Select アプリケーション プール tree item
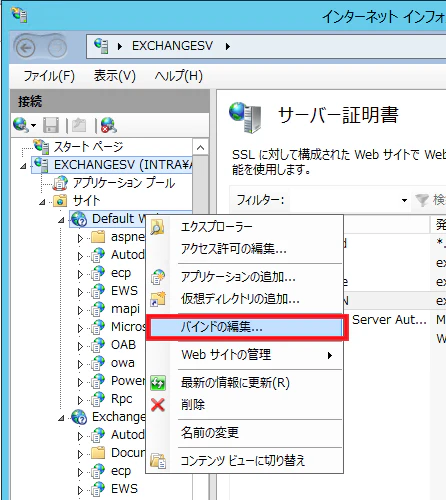This screenshot has width=446, height=500. (124, 183)
